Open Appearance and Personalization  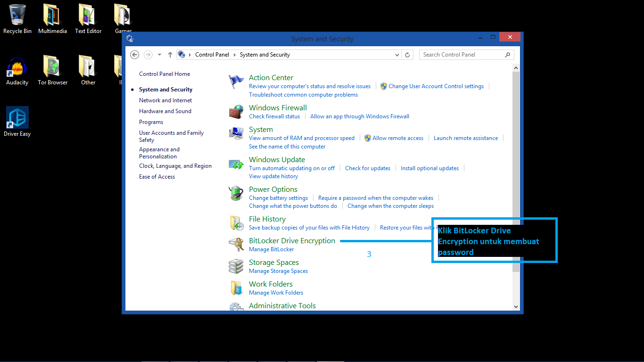tap(159, 153)
